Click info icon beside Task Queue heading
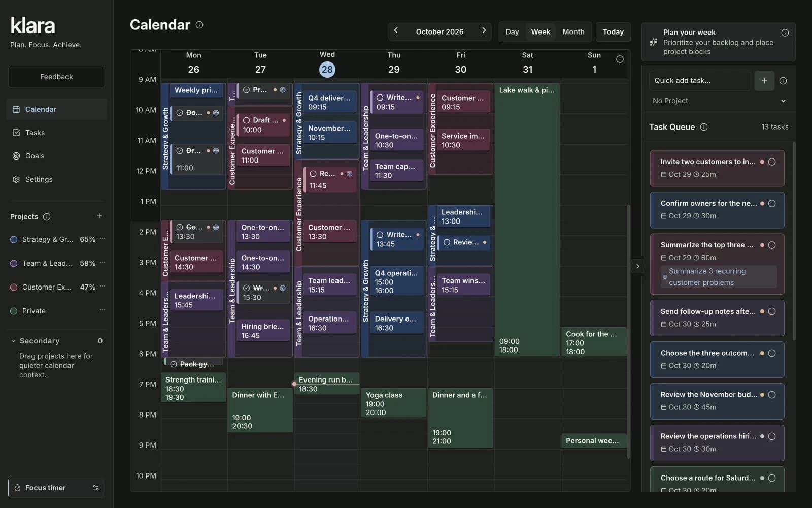The image size is (812, 508). [x=704, y=127]
